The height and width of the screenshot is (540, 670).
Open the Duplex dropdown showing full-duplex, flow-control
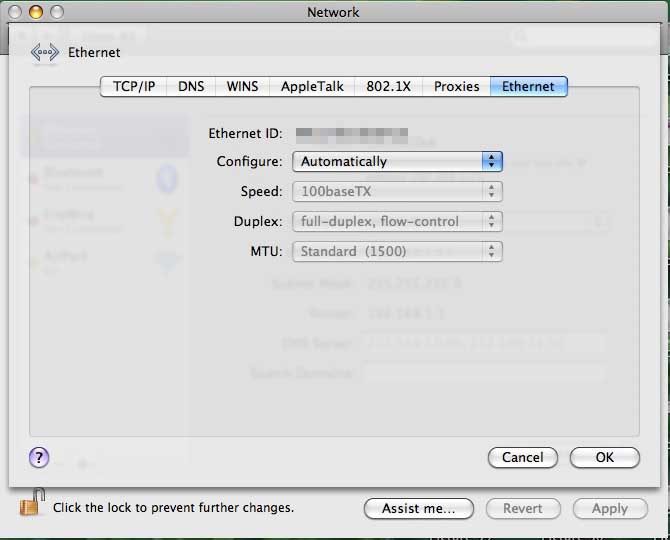[x=397, y=221]
